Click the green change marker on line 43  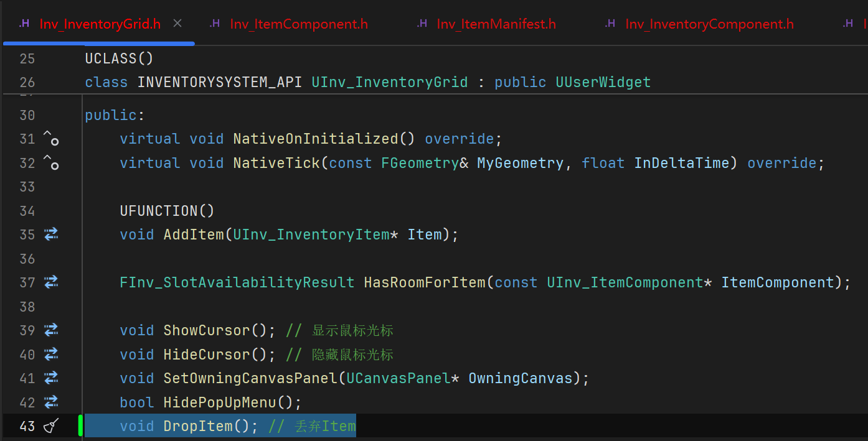(x=81, y=426)
